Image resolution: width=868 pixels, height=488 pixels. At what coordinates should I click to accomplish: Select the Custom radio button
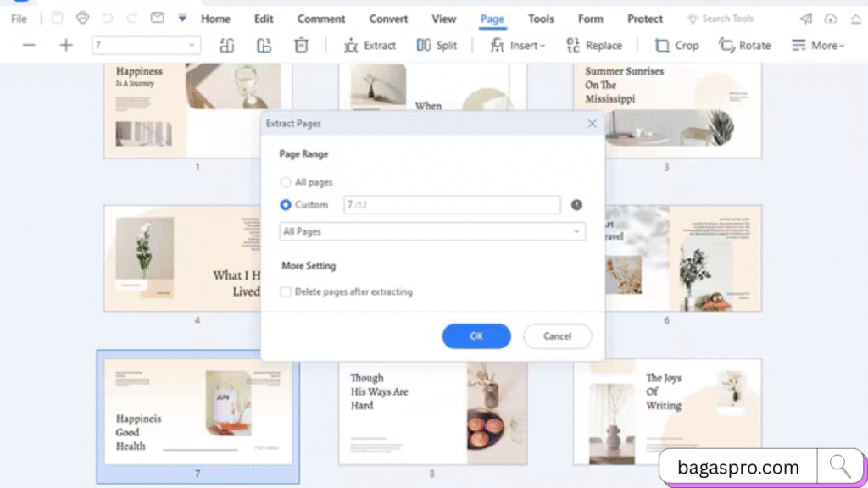pos(286,205)
